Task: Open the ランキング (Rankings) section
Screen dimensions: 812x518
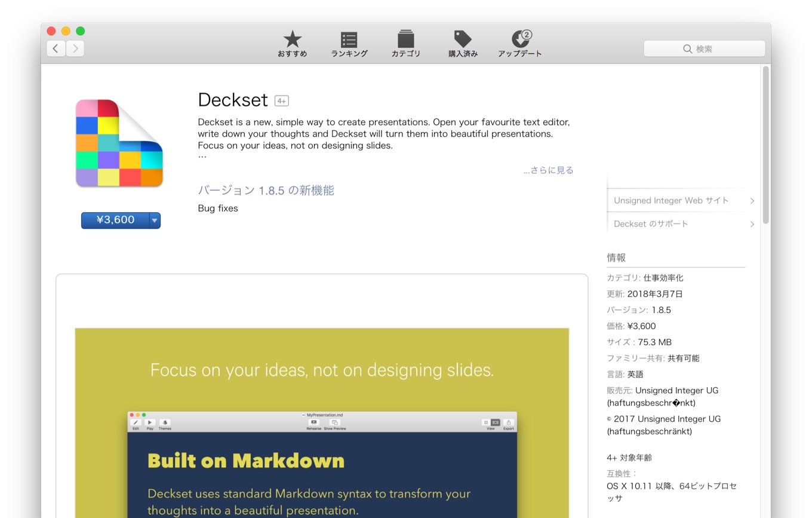Action: 349,43
